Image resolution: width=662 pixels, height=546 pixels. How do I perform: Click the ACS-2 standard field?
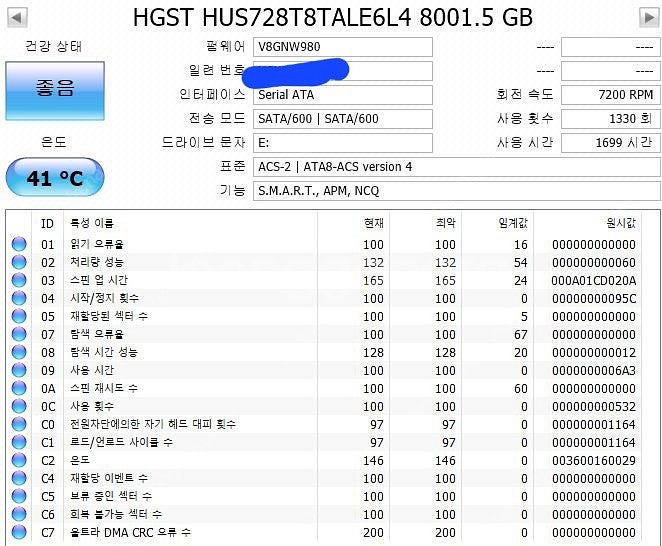click(457, 167)
